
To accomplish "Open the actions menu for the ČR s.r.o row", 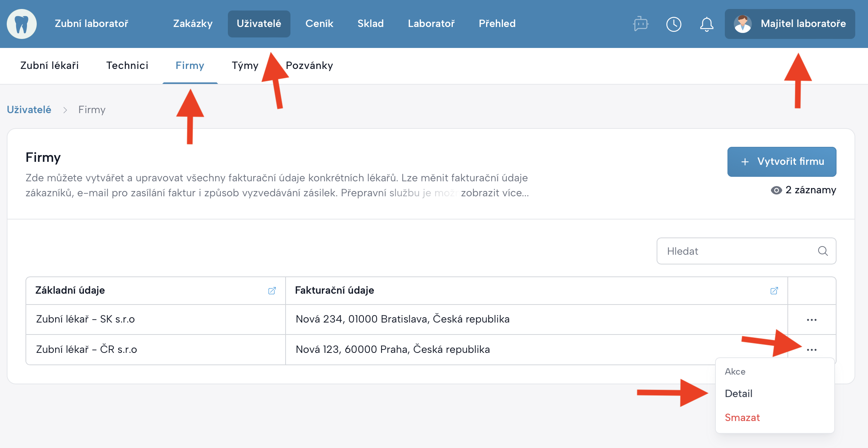I will [811, 350].
